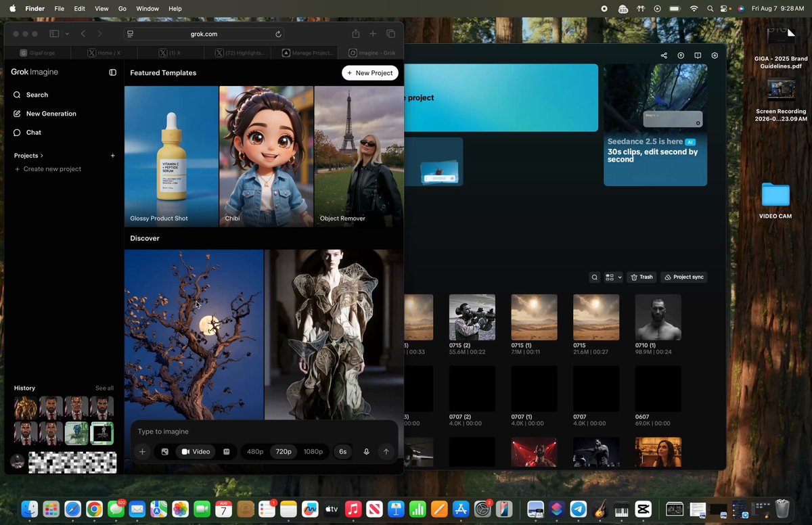Click Create new project link

pyautogui.click(x=48, y=169)
